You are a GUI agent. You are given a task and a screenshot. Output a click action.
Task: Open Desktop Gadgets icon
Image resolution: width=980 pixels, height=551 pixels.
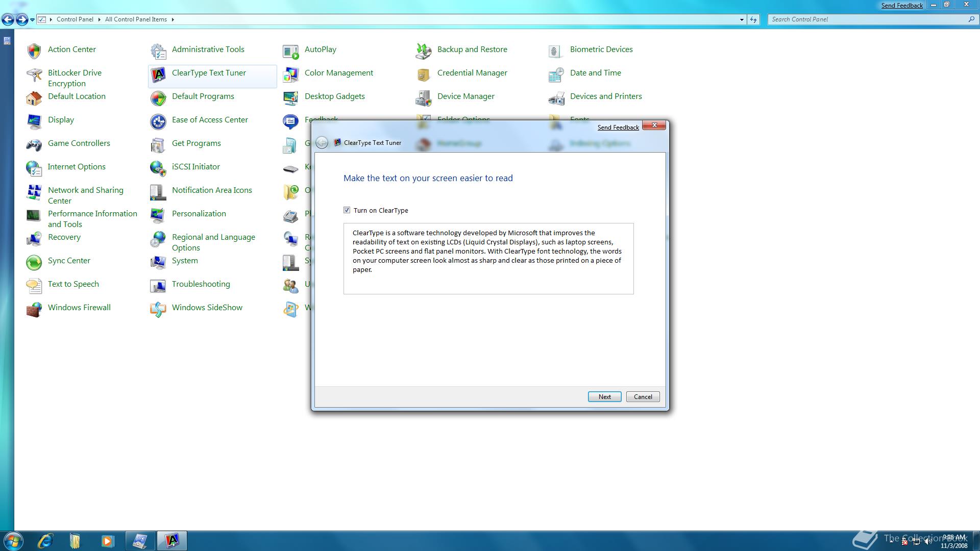[290, 97]
